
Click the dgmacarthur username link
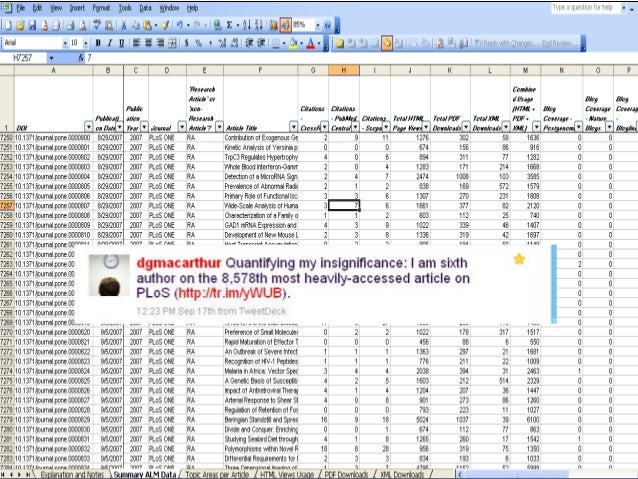point(179,263)
